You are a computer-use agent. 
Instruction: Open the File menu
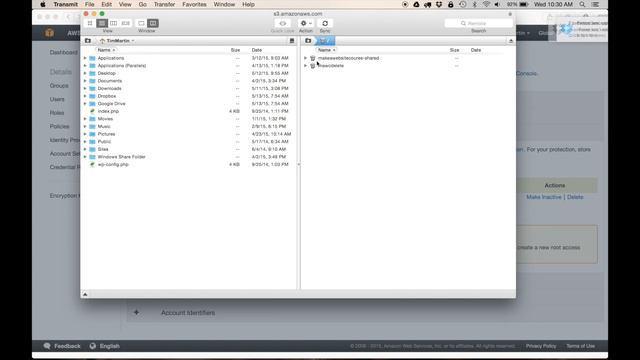pyautogui.click(x=89, y=4)
